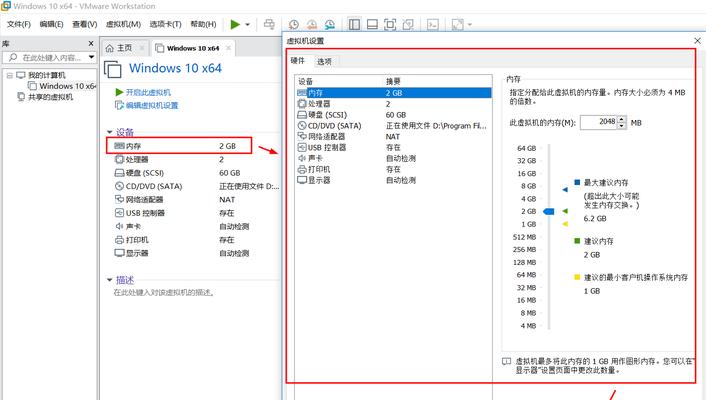The image size is (706, 400).
Task: Open the snapshot manager toolbar icon
Action: [x=330, y=24]
